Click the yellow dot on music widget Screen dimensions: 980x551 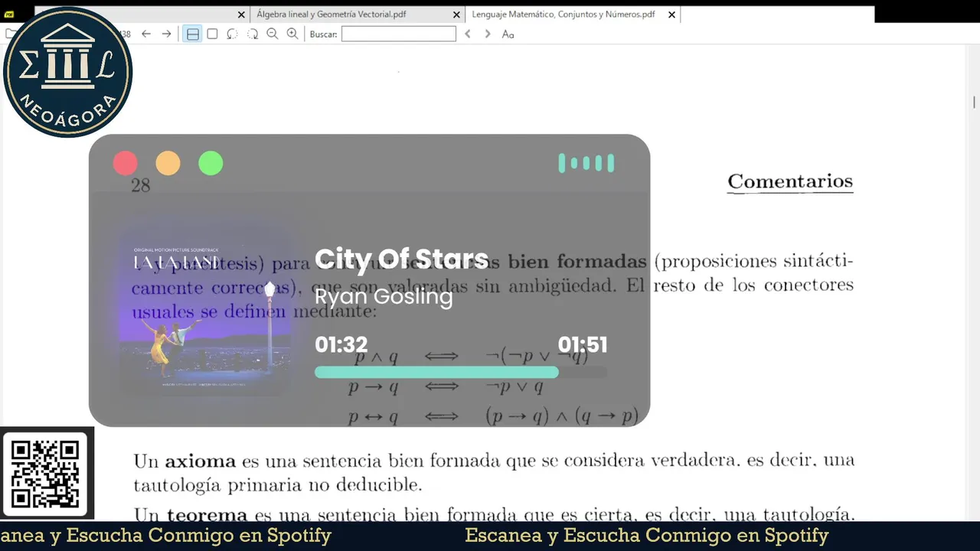coord(168,163)
